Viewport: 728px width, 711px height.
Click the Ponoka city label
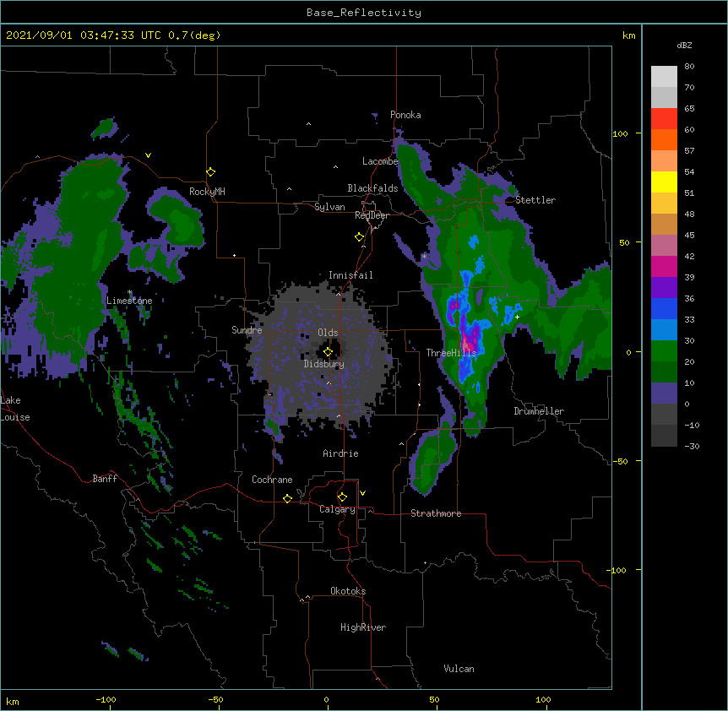[x=405, y=115]
